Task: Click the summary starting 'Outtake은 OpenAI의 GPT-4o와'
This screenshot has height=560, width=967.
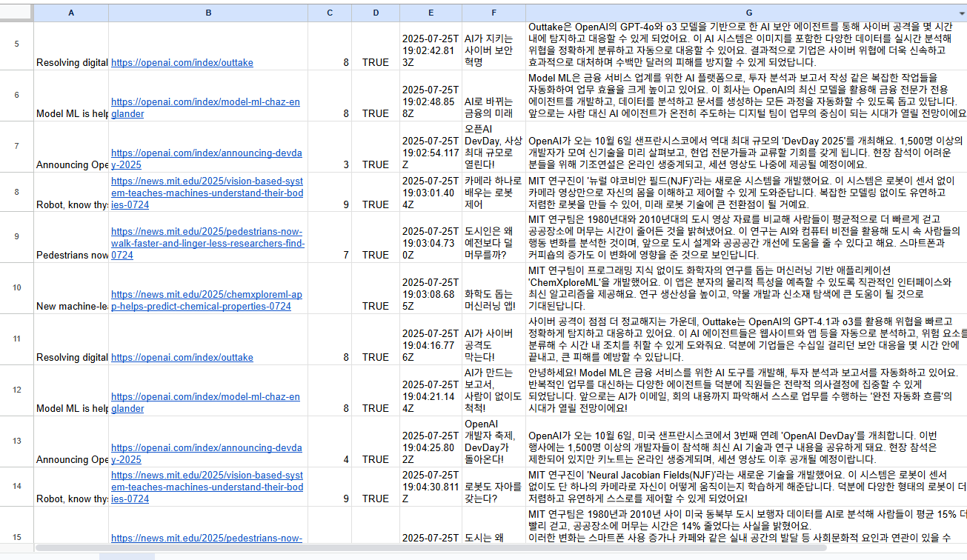Action: [x=746, y=46]
